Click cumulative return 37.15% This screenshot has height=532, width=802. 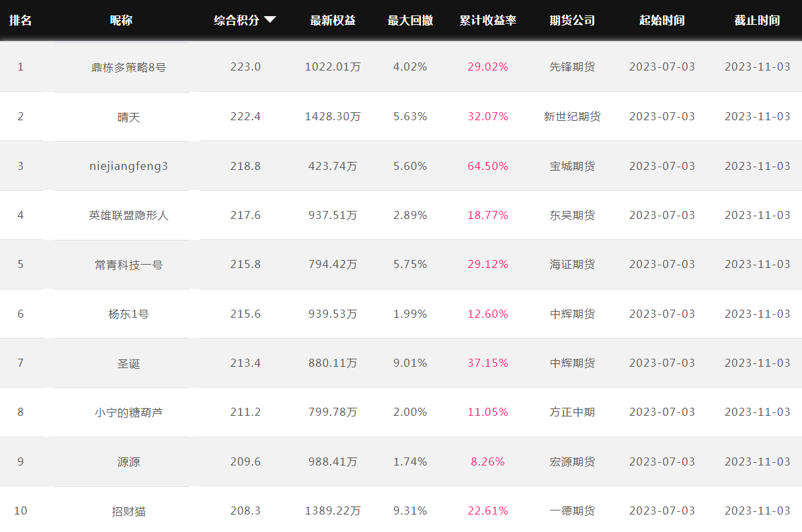488,363
